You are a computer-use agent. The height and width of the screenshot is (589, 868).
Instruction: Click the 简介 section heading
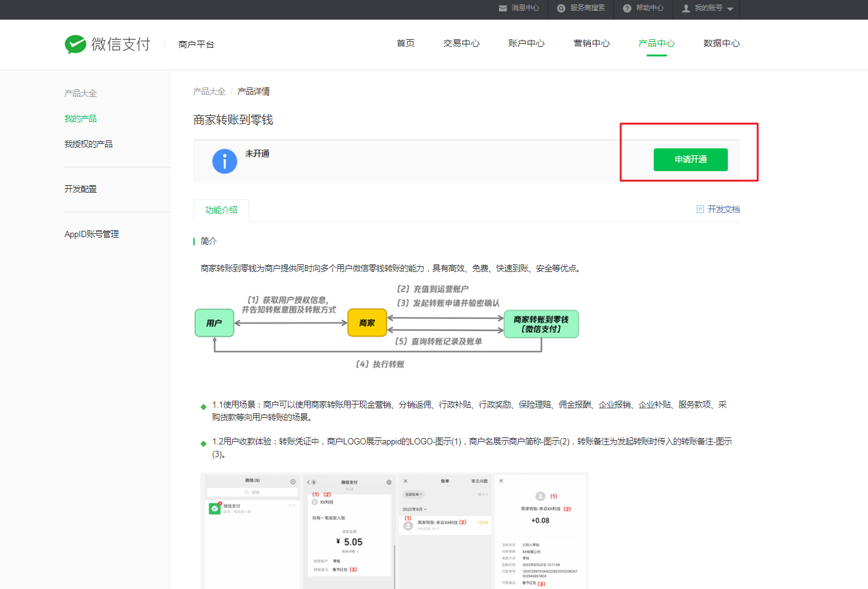209,241
